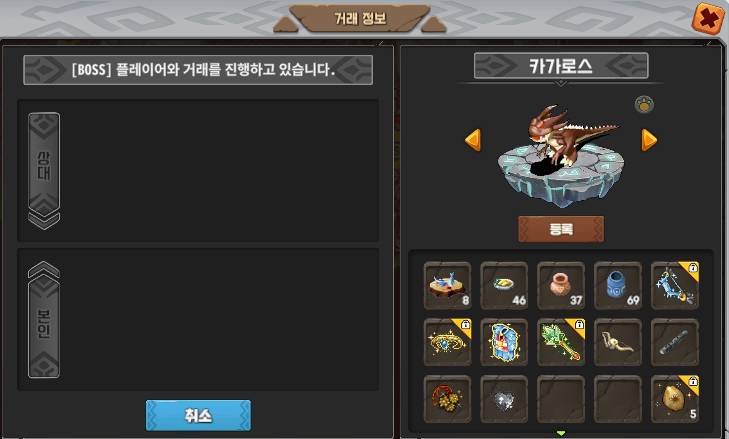Show next pet with right arrow
The image size is (729, 439).
coord(649,140)
